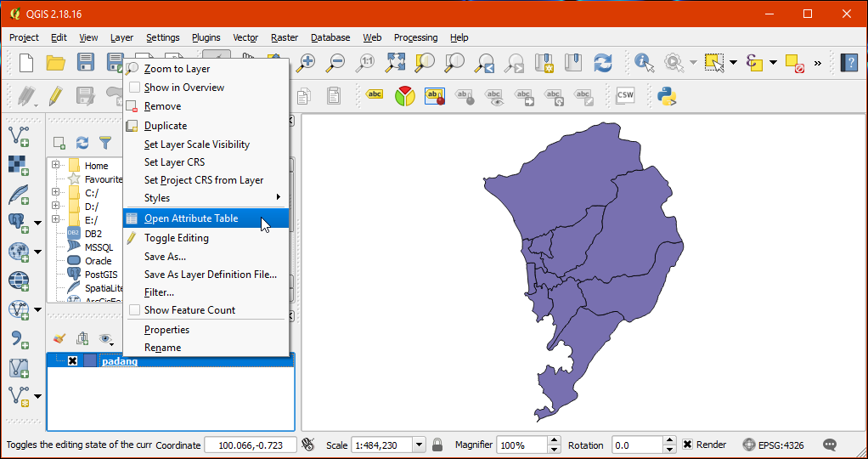Choose Duplicate in the context menu

coord(206,126)
